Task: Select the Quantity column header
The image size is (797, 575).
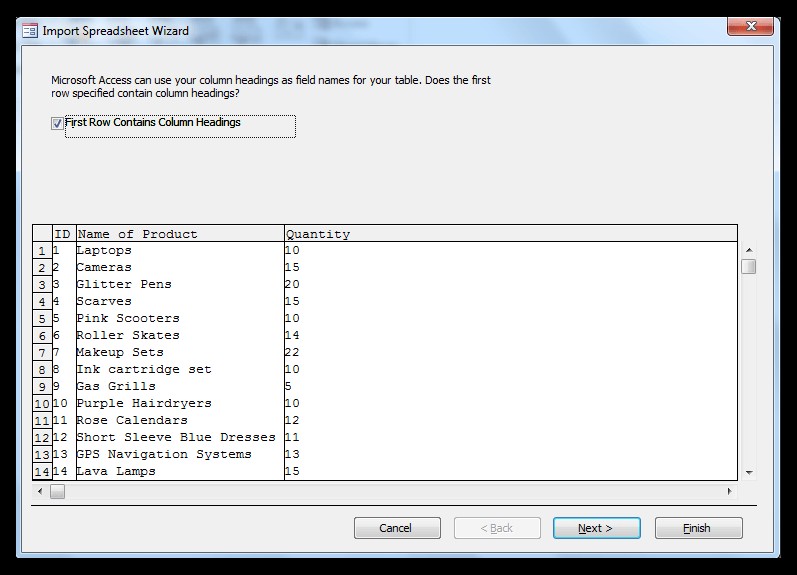Action: coord(511,234)
